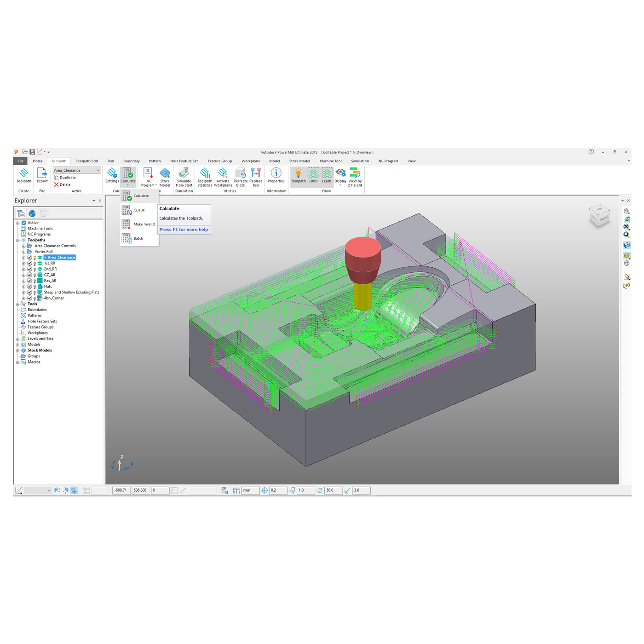Toggle the Area_Clearance toolpath light bulb
This screenshot has width=644, height=644.
pyautogui.click(x=35, y=257)
